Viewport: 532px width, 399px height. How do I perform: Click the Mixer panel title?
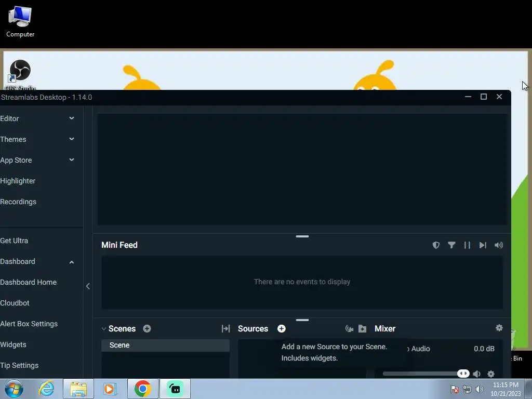pyautogui.click(x=385, y=328)
